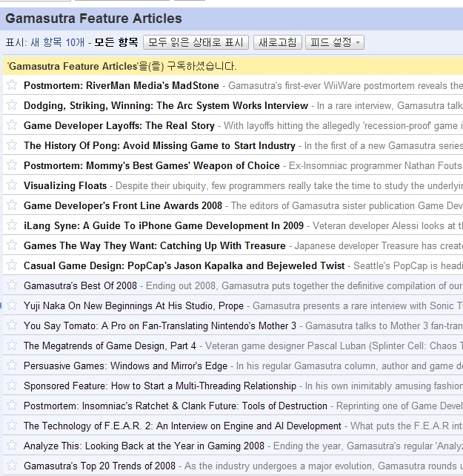Image resolution: width=463 pixels, height=476 pixels.
Task: Click star icon beside Casual Game Design: PopCap article
Action: [12, 265]
